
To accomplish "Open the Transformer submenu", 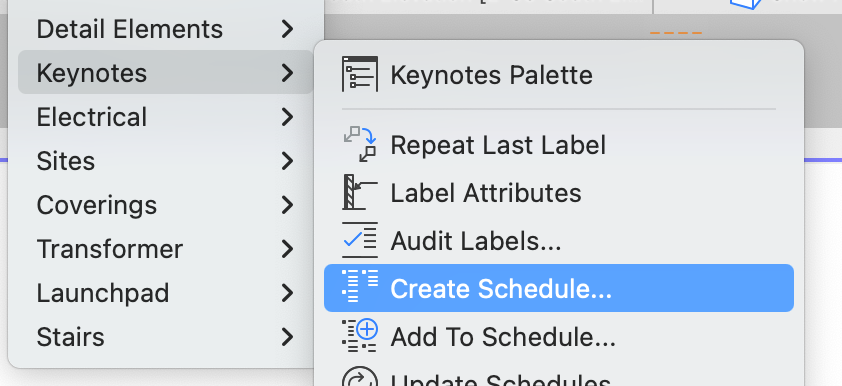I will click(165, 249).
